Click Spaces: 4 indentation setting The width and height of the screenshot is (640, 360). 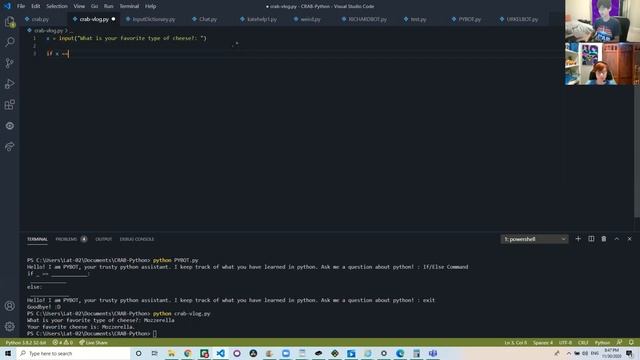point(543,342)
